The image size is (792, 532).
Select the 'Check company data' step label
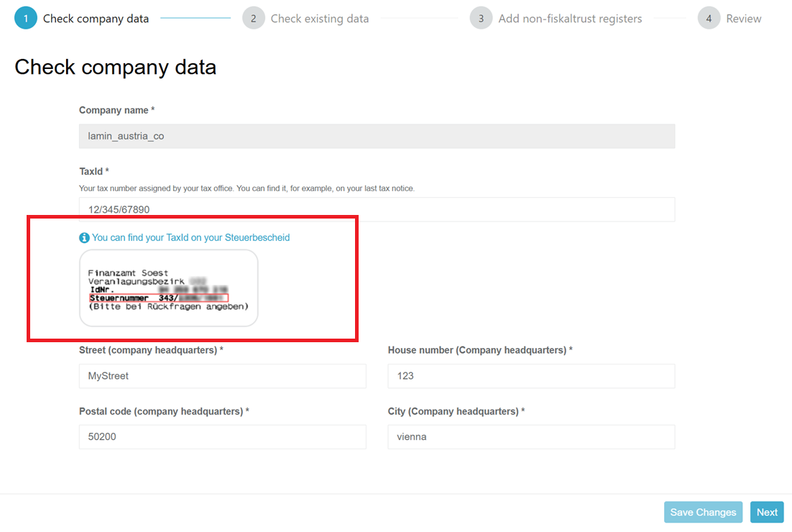pos(96,19)
